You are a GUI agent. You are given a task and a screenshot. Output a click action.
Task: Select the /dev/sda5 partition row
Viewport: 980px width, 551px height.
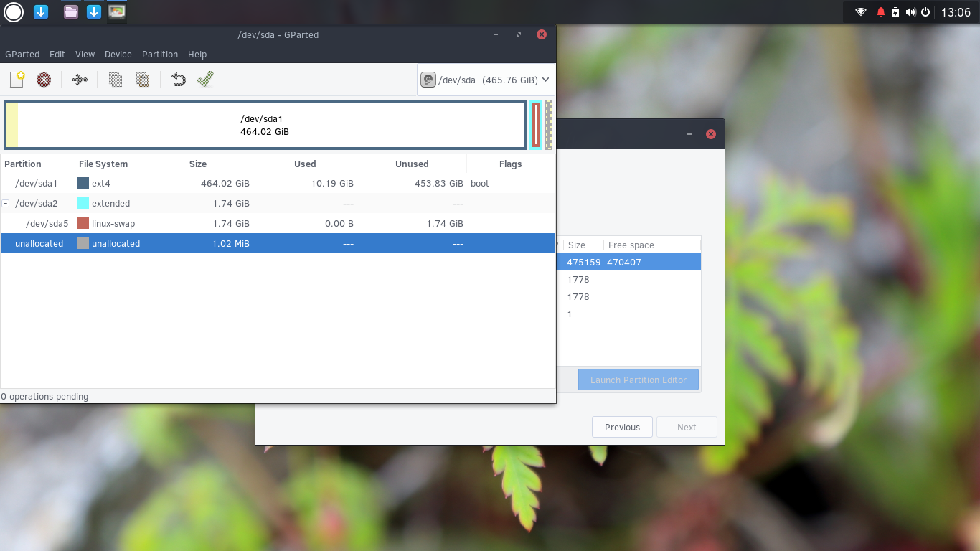(x=278, y=224)
